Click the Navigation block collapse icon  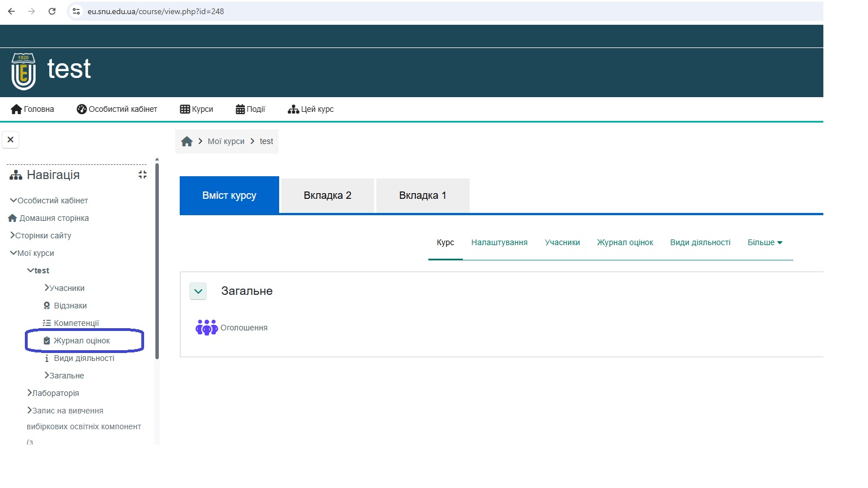(x=142, y=175)
